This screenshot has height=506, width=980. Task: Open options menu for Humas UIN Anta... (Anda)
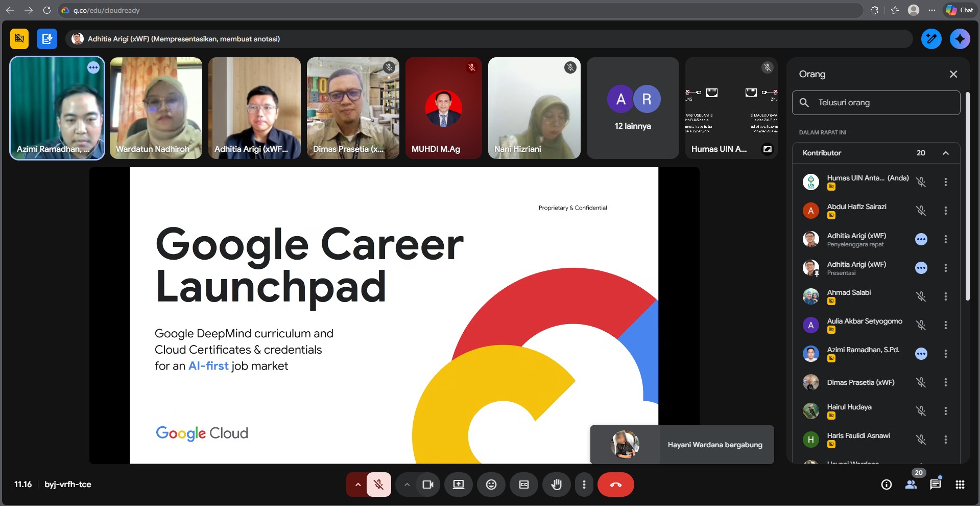[946, 182]
